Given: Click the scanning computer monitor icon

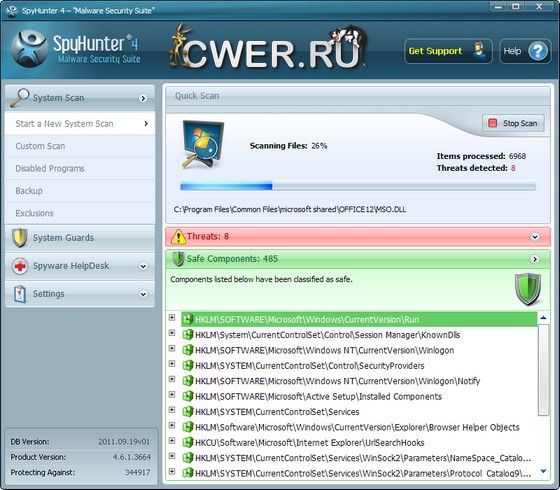Looking at the screenshot, I should 203,144.
